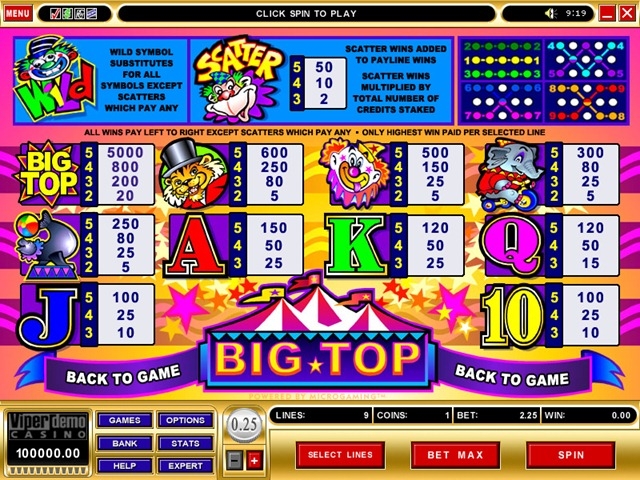This screenshot has width=640, height=480.
Task: Decrease coin size with minus button
Action: (x=235, y=461)
